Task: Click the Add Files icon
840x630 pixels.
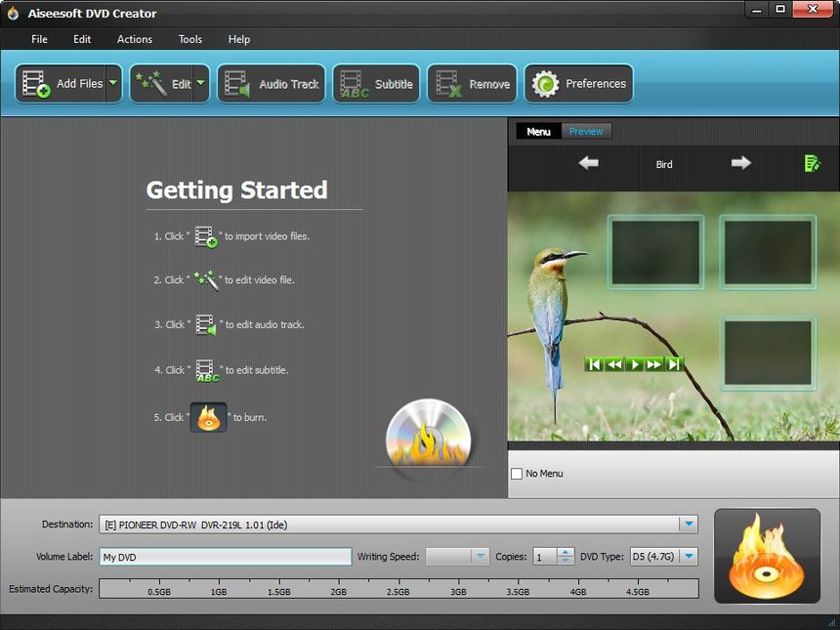Action: click(x=36, y=83)
